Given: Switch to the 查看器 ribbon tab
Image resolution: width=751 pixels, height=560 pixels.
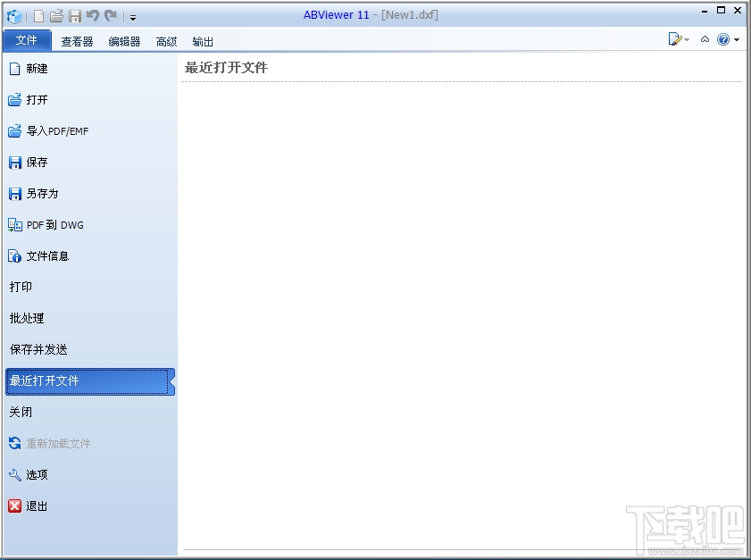Looking at the screenshot, I should point(77,40).
